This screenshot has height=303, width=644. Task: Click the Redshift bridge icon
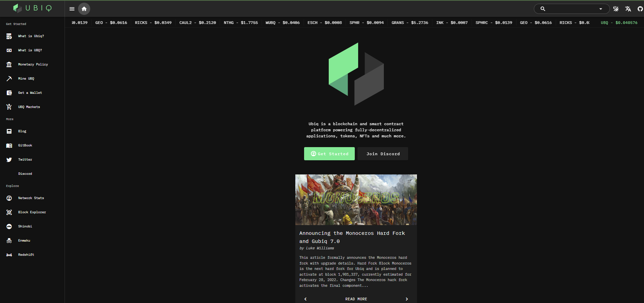(x=9, y=255)
